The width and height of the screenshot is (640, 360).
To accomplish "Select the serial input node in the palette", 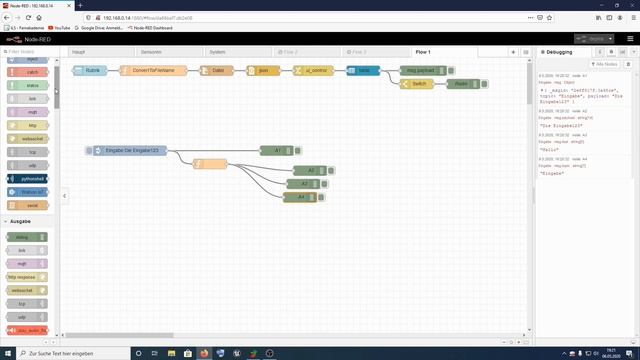I will [28, 205].
